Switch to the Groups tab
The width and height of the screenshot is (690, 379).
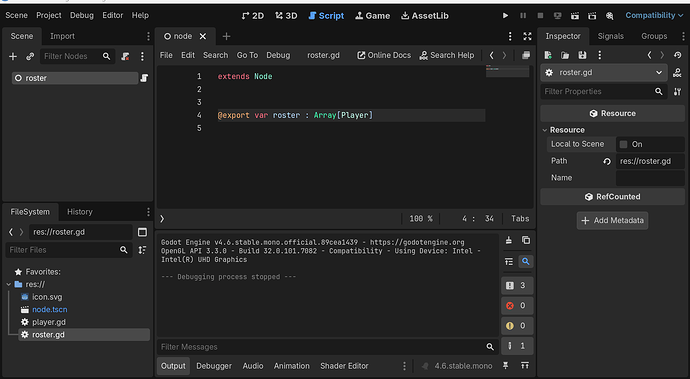654,36
